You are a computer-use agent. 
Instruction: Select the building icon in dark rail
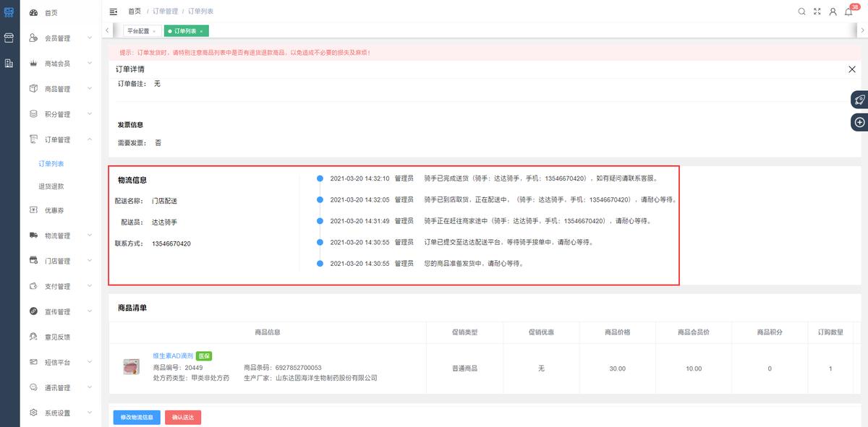click(9, 64)
